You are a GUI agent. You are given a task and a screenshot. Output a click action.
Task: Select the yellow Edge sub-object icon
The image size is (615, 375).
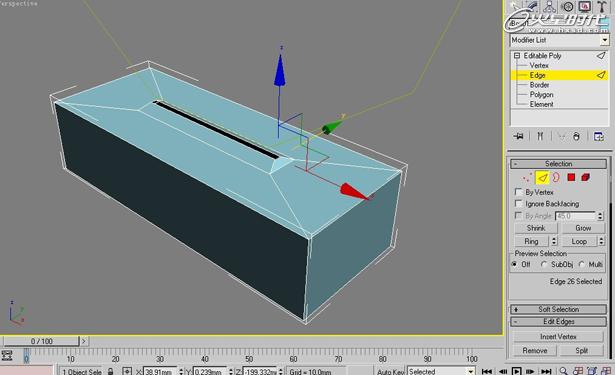[542, 178]
